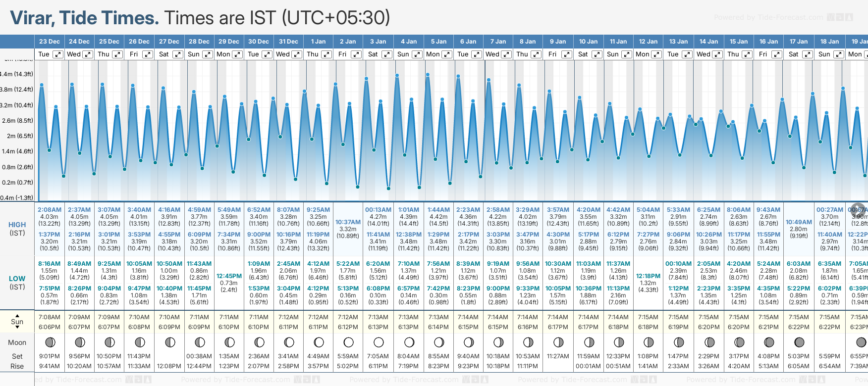Click the 4 Jan highest tide peak marker

click(397, 76)
